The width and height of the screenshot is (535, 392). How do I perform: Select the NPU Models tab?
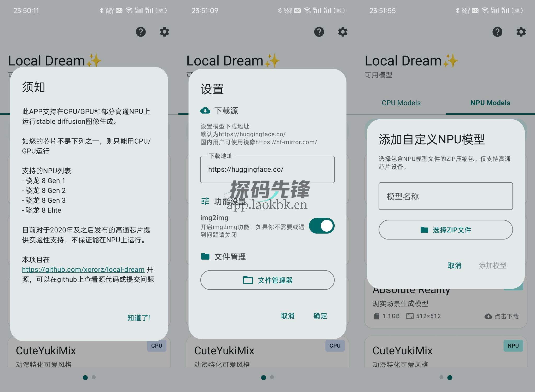[x=490, y=103]
